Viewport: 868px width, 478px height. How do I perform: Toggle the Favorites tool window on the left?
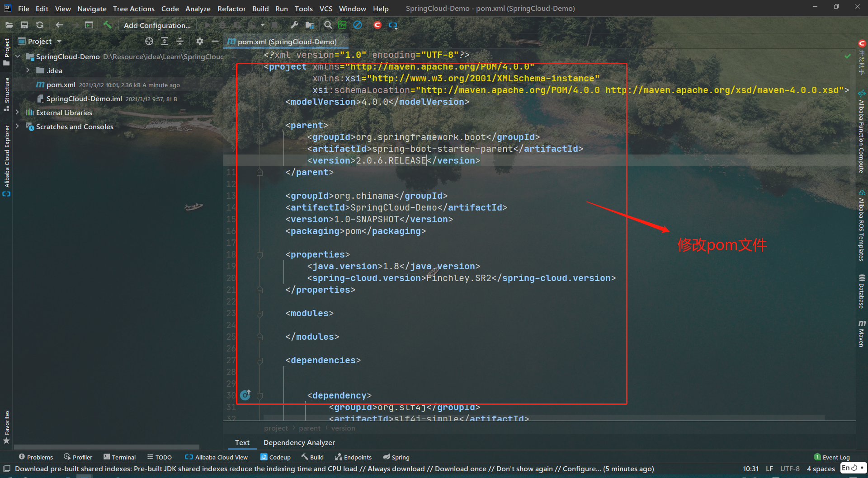click(x=7, y=427)
